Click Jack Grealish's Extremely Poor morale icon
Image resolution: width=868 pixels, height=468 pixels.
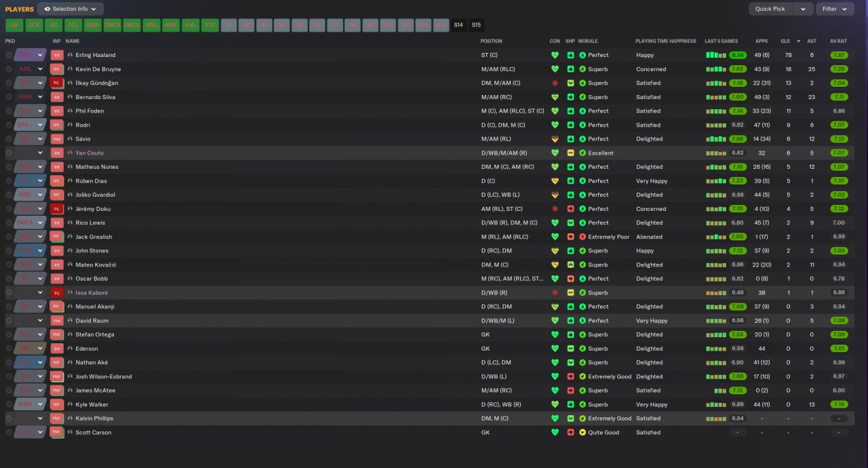tap(583, 237)
